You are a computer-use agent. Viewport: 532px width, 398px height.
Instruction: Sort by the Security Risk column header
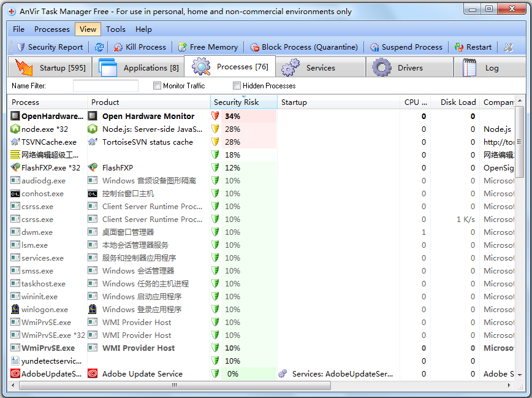click(x=243, y=102)
